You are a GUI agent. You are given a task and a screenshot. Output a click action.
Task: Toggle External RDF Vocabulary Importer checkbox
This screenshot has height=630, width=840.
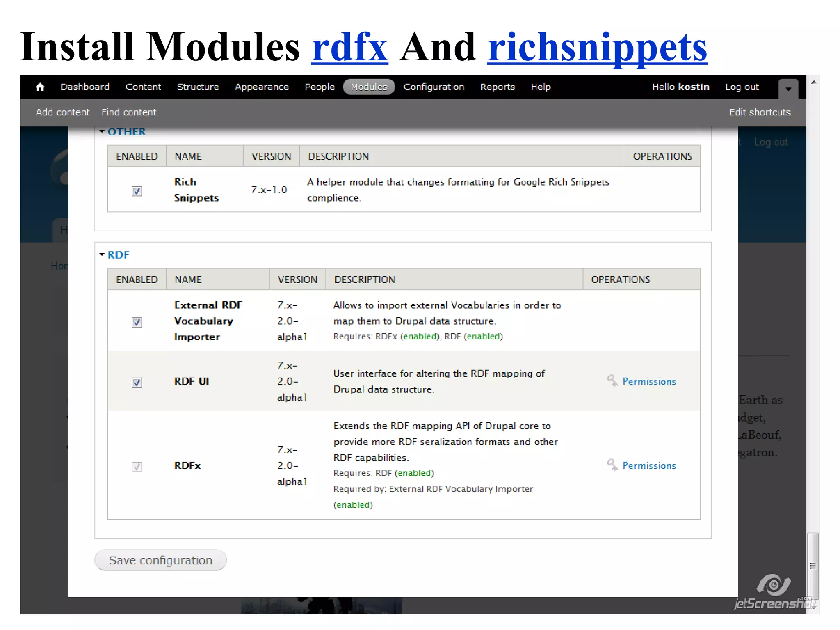click(137, 322)
